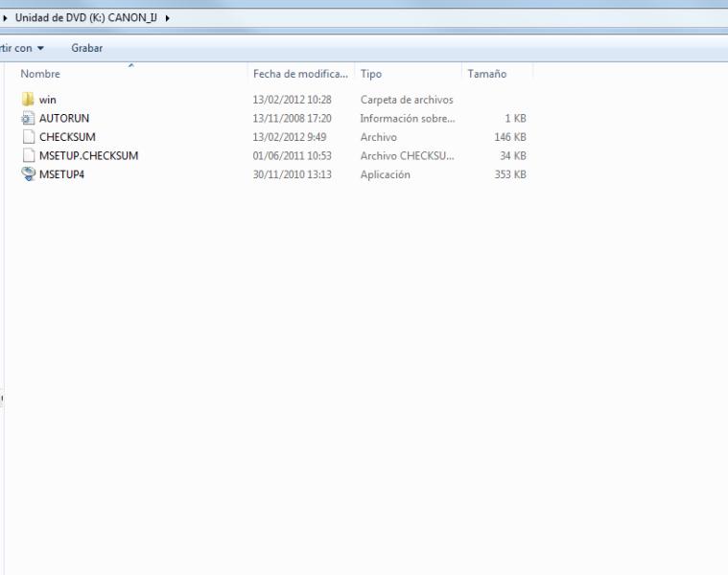This screenshot has width=728, height=575.
Task: Select the file name MSETUP.CHECKSUM
Action: 88,155
